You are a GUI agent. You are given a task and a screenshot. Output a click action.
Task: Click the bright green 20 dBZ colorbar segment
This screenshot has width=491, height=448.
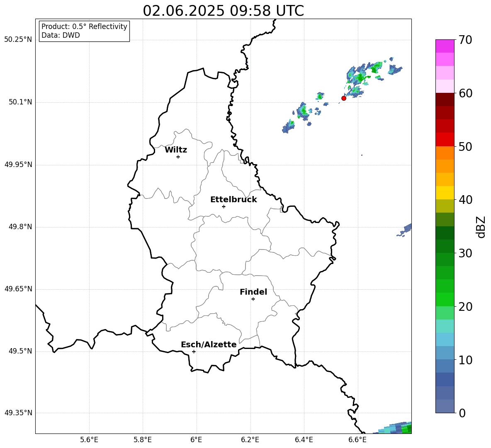coord(445,299)
